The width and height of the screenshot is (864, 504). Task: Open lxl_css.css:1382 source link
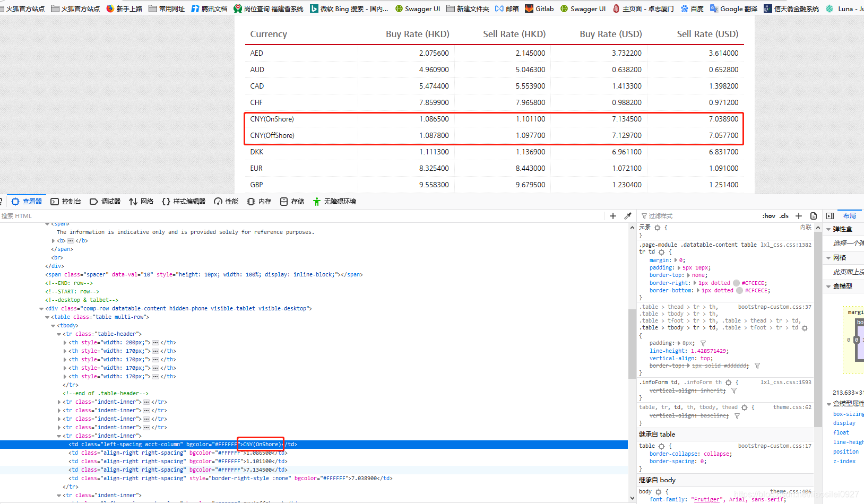[785, 245]
